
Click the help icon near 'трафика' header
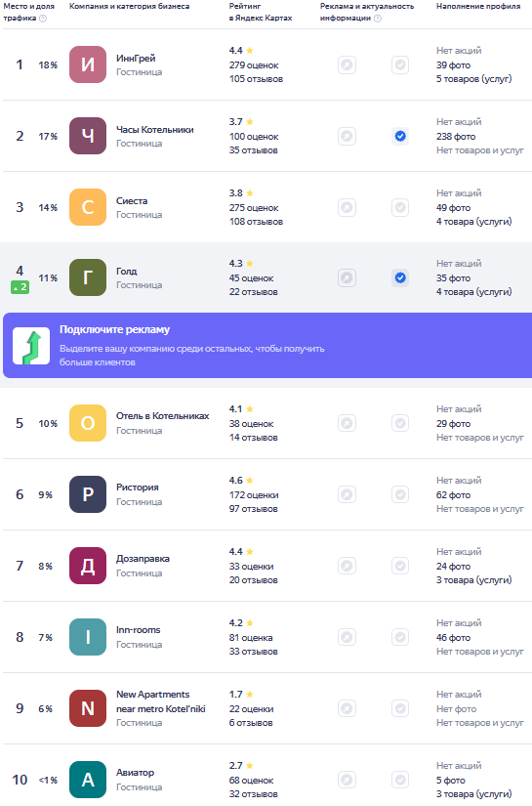pyautogui.click(x=43, y=19)
